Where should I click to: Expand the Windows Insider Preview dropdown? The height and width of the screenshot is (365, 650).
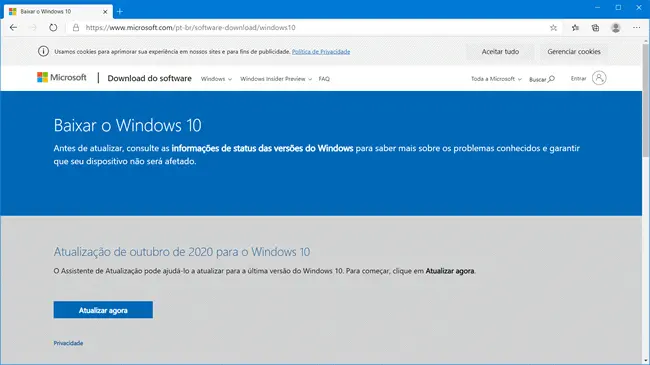click(x=276, y=79)
